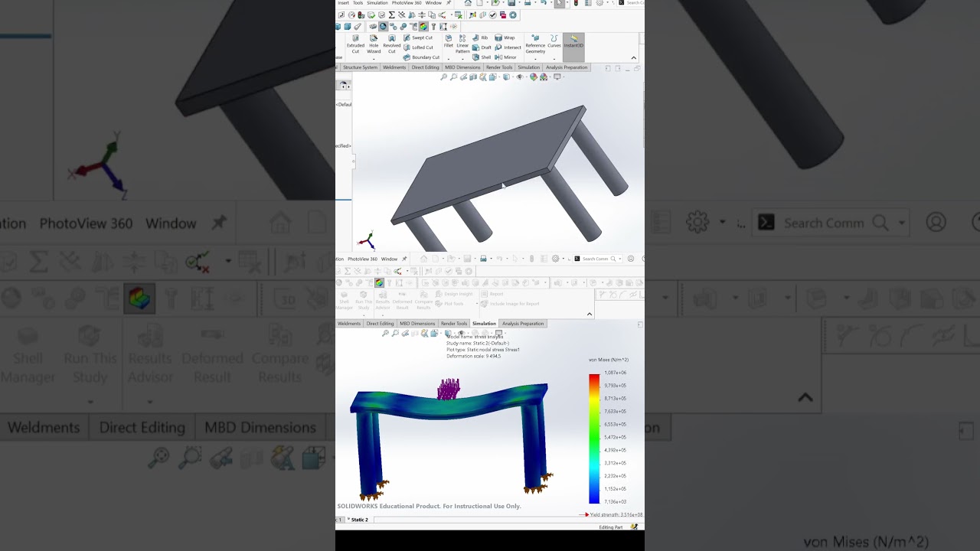Select the Revolved Cut tool
The image size is (980, 551).
[x=392, y=45]
